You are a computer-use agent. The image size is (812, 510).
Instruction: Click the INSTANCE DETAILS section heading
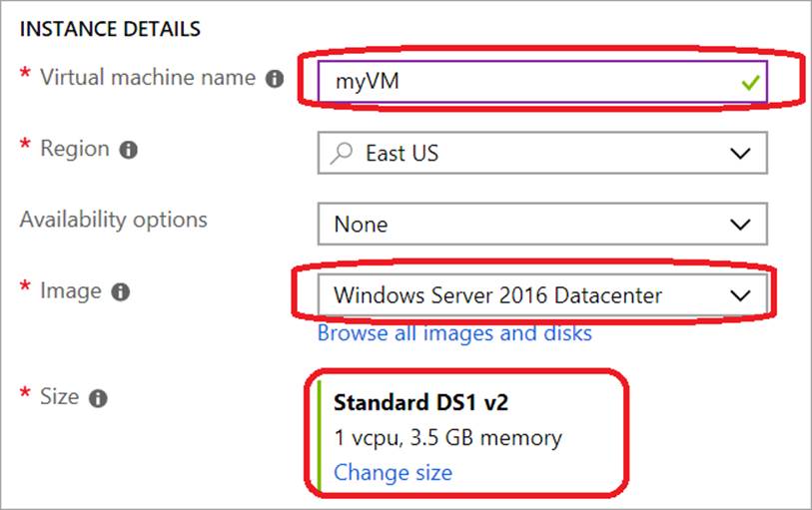coord(110,29)
